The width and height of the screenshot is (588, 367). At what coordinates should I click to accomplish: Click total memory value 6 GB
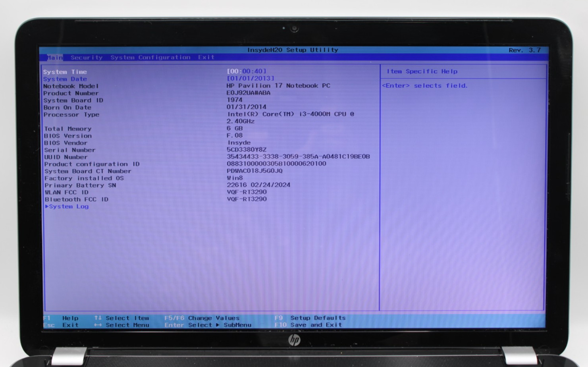click(235, 129)
